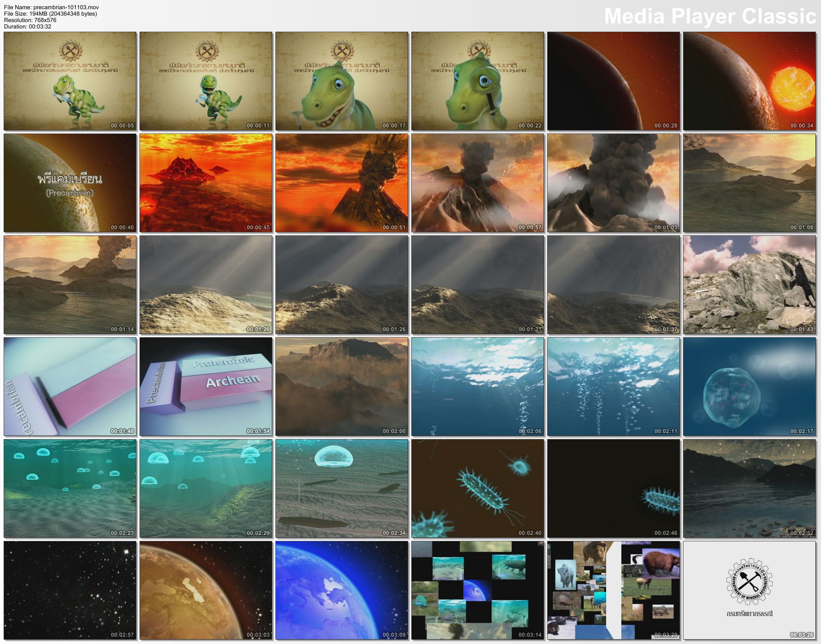Select the photo collage thumbnail at 00:03:14
821x644 pixels.
478,590
